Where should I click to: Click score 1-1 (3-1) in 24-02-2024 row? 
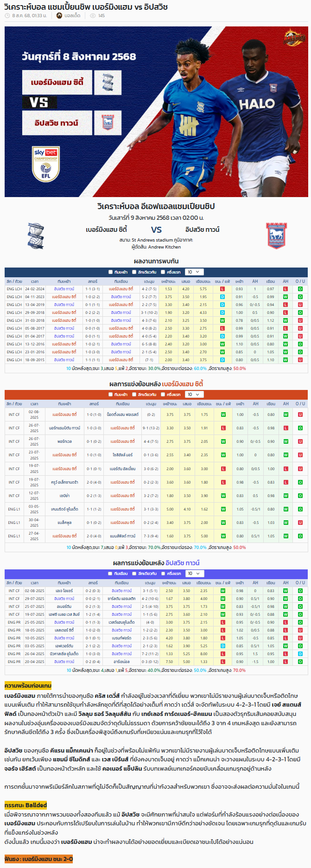(x=93, y=289)
